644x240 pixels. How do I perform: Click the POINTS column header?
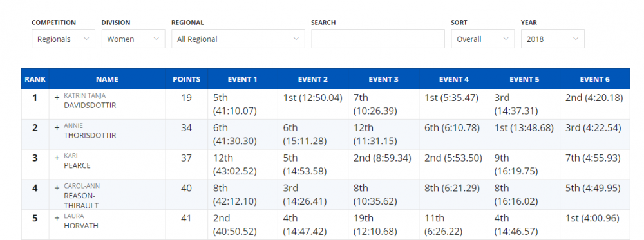click(187, 79)
